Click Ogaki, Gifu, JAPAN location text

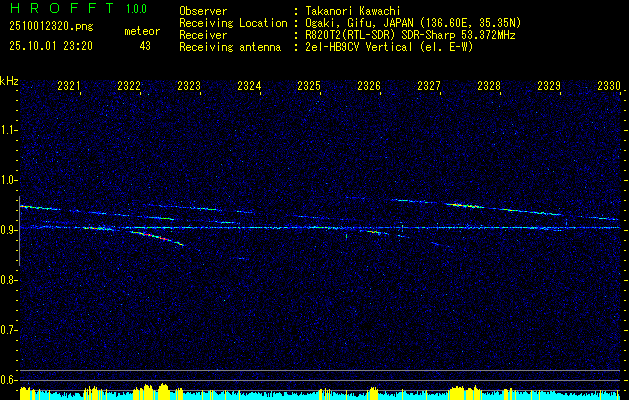[413, 23]
